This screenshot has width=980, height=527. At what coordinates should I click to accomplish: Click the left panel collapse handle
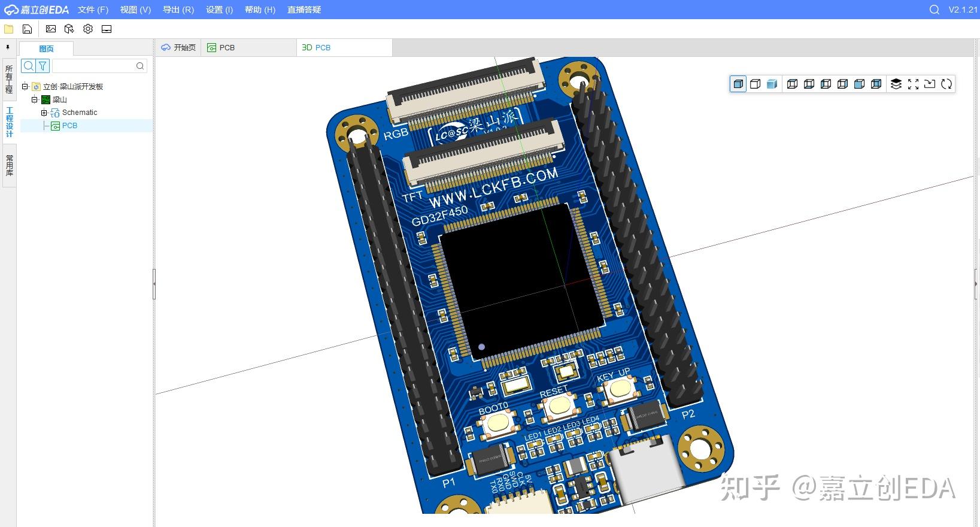pos(154,284)
